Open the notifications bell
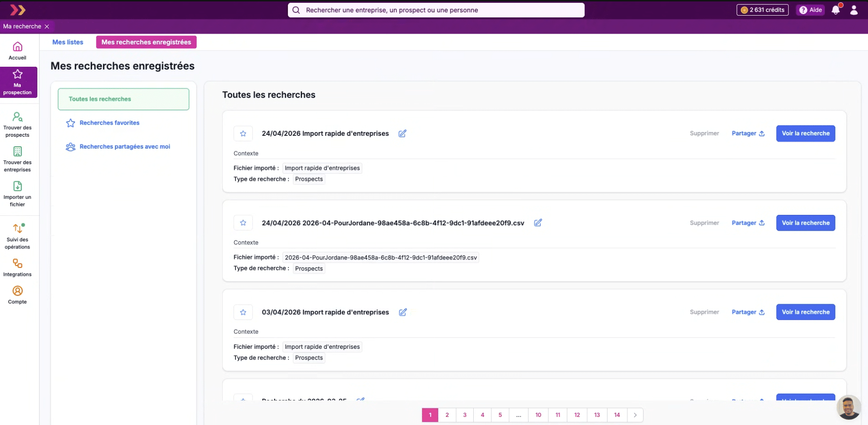The image size is (868, 425). pyautogui.click(x=836, y=10)
